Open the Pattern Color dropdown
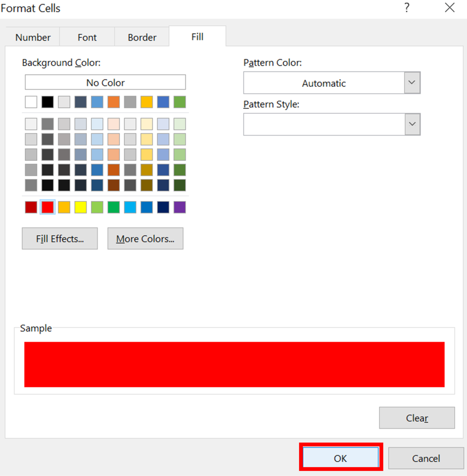The image size is (467, 476). pos(412,83)
